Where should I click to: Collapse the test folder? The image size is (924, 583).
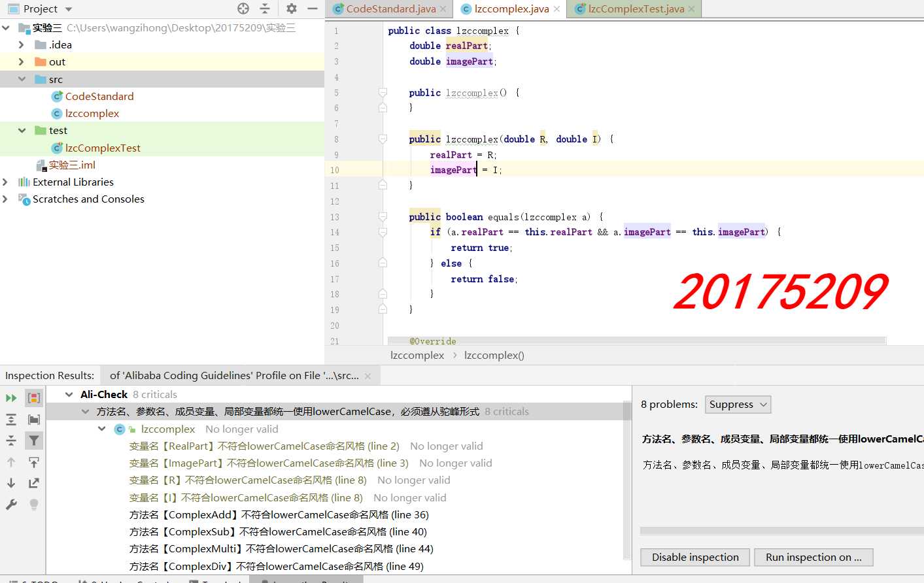coord(22,130)
